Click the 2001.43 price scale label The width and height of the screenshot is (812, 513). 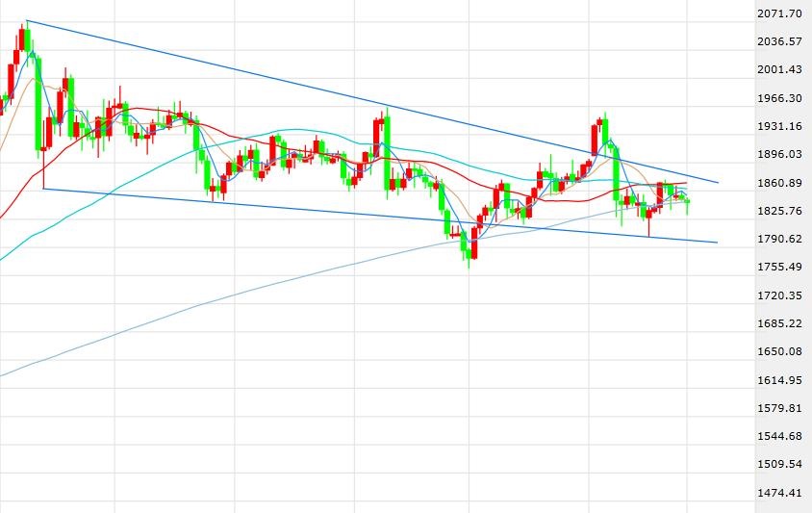(x=779, y=69)
